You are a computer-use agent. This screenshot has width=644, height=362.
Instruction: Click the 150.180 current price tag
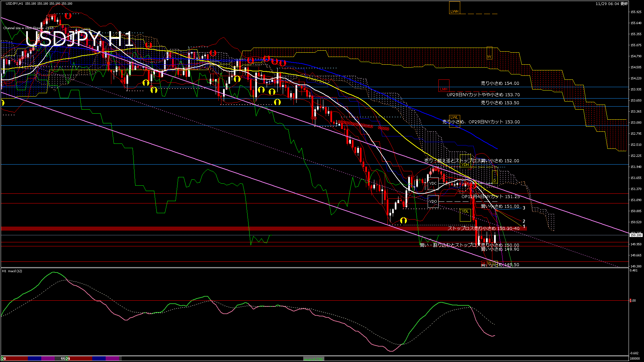click(636, 235)
